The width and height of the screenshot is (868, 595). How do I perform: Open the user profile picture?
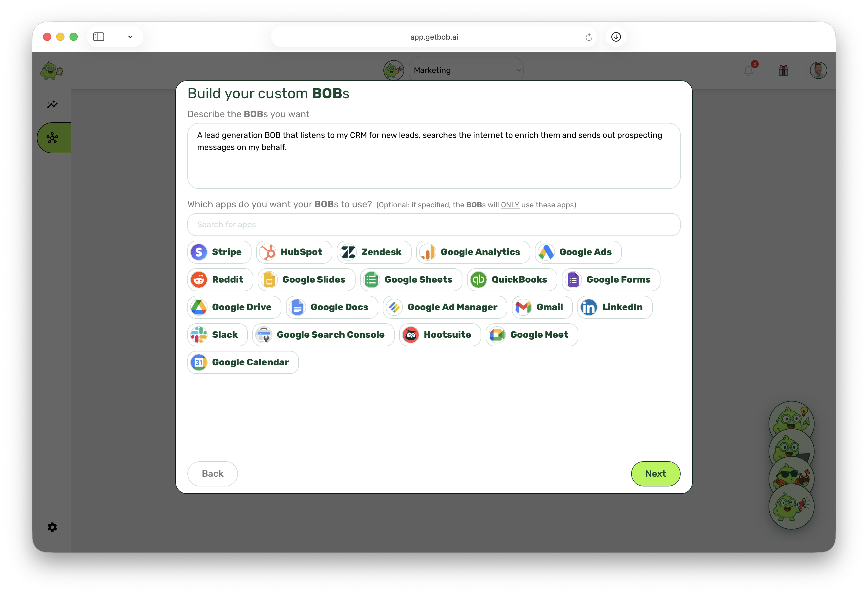point(818,70)
